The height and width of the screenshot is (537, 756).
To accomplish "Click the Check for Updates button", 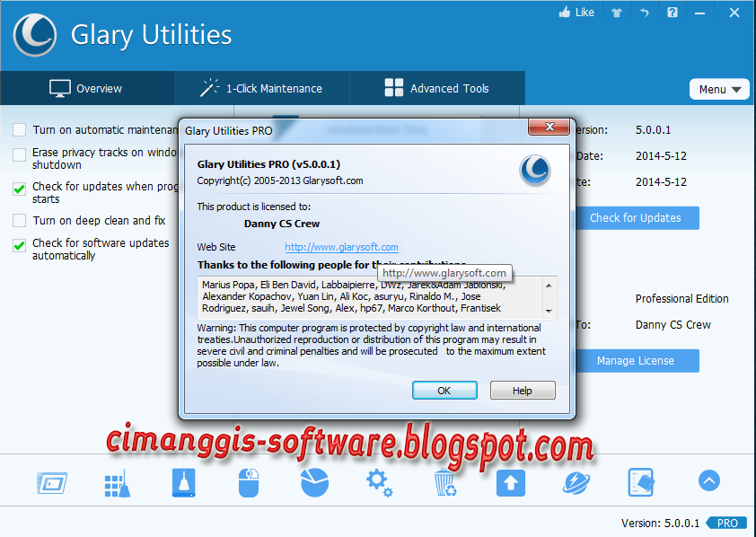I will (x=636, y=218).
